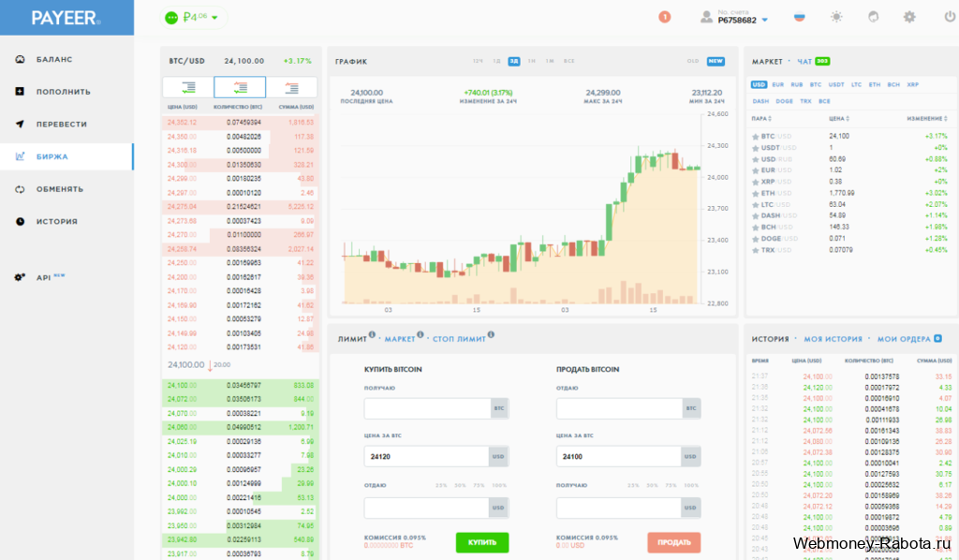This screenshot has height=560, width=959.
Task: Click buy Получаю BTC amount field
Action: tap(436, 408)
